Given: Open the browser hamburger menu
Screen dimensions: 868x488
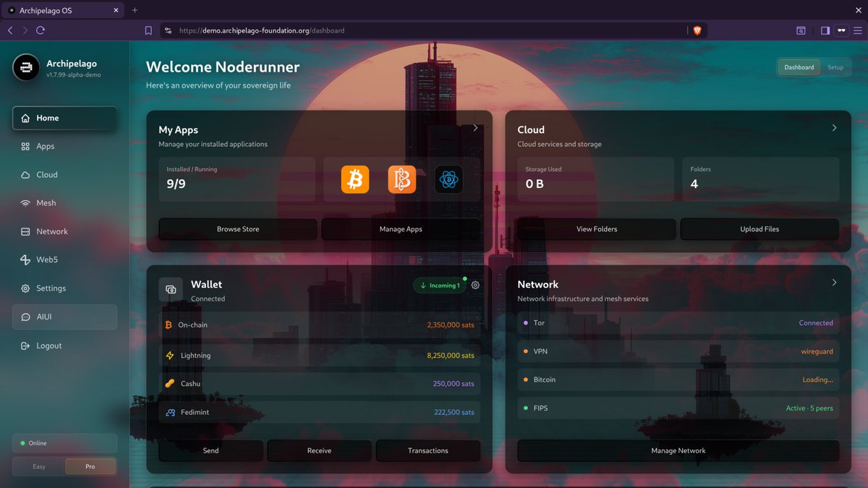Looking at the screenshot, I should [x=857, y=30].
